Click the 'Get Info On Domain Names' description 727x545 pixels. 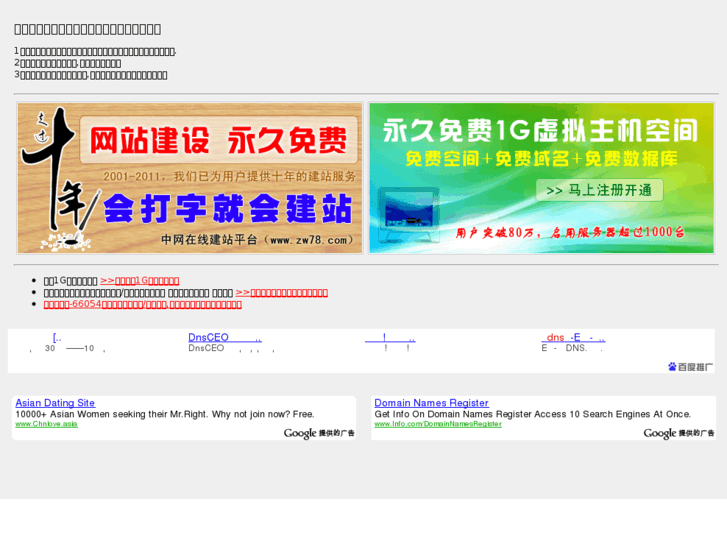click(x=532, y=414)
